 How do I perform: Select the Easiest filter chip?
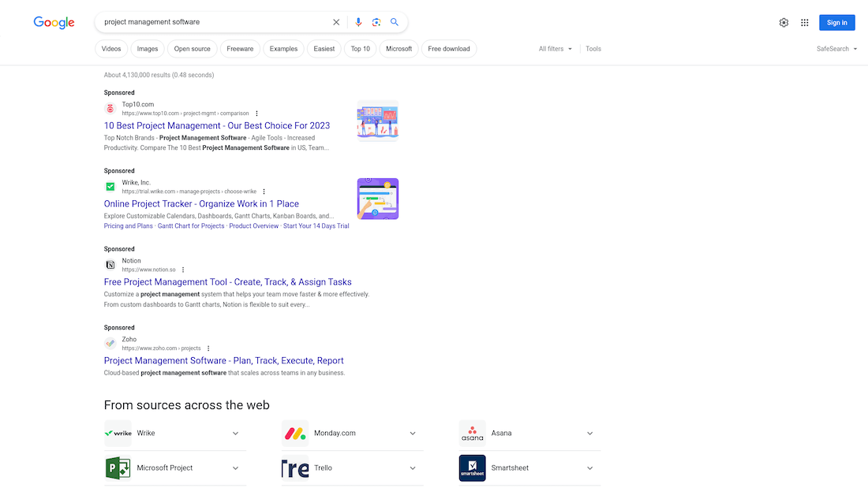coord(324,49)
